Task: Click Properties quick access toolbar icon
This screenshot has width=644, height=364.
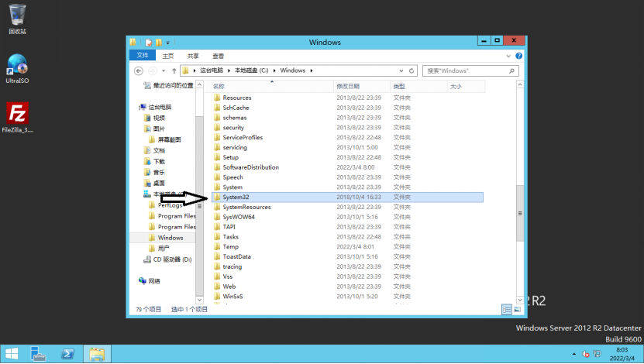Action: [148, 43]
